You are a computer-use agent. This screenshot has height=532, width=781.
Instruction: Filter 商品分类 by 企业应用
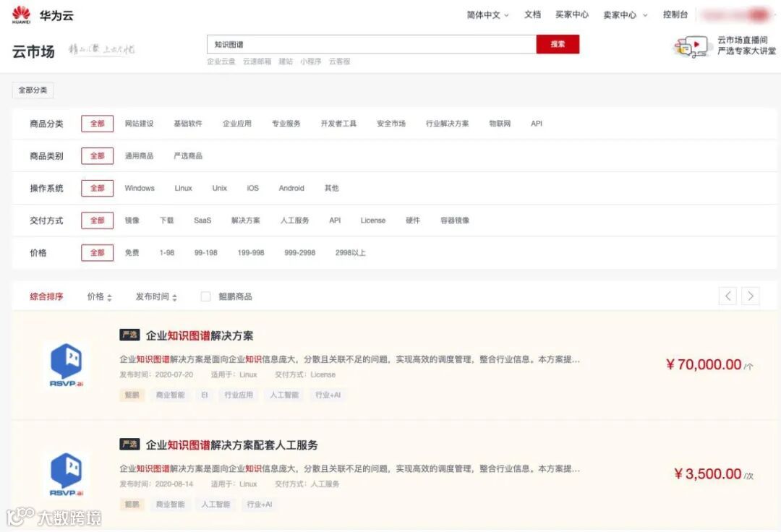pyautogui.click(x=237, y=124)
